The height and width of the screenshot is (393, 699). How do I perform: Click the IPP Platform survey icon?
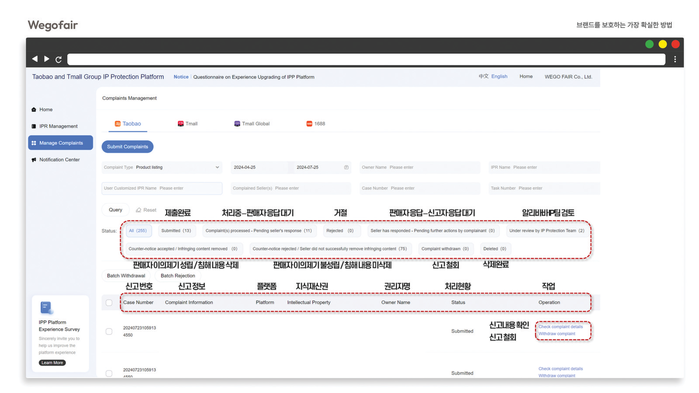[x=46, y=307]
